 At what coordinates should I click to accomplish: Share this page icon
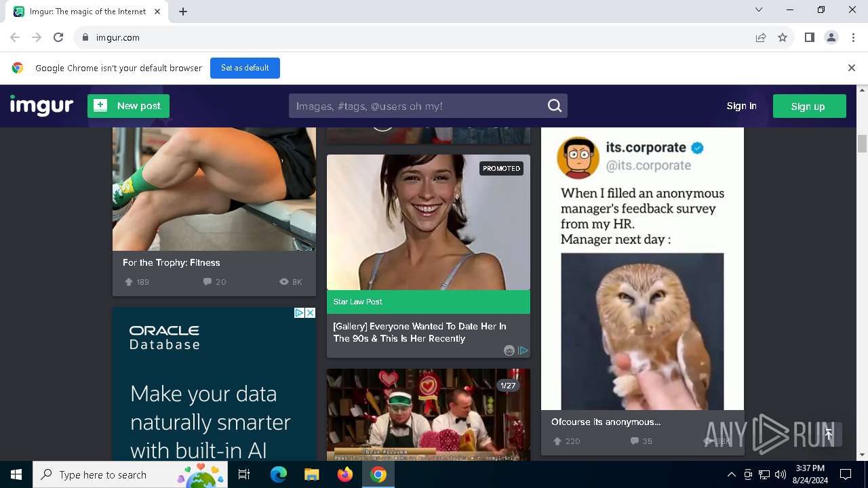tap(761, 37)
